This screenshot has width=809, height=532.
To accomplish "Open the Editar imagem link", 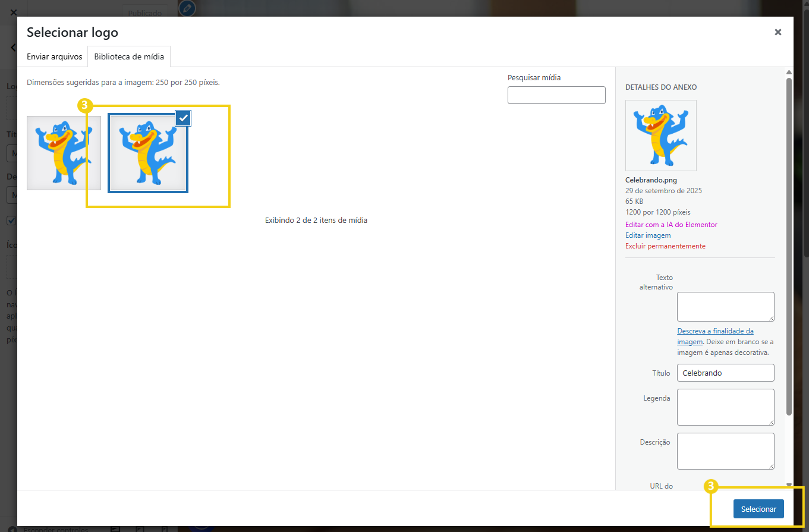I will point(648,235).
